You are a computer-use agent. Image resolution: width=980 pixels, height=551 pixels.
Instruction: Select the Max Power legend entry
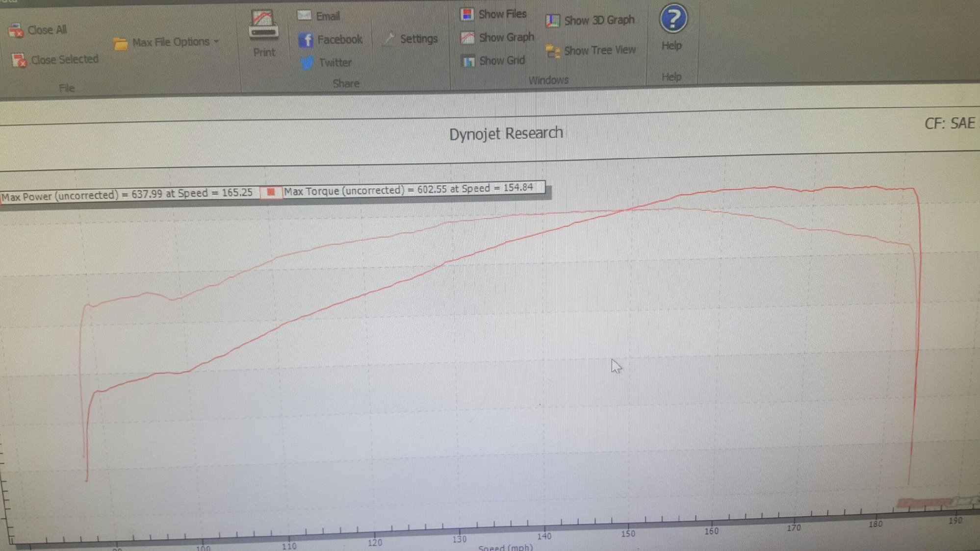(x=127, y=195)
